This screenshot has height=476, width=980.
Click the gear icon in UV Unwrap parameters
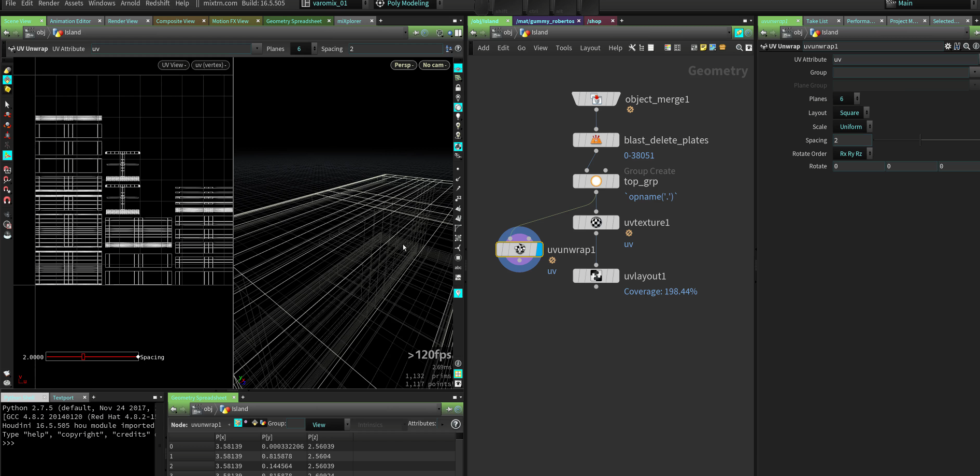click(948, 46)
